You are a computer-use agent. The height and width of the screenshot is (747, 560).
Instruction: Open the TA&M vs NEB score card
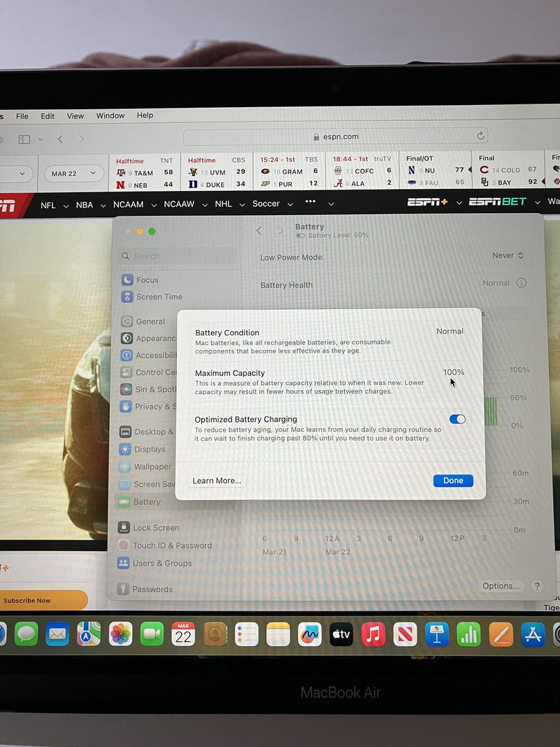[x=144, y=173]
